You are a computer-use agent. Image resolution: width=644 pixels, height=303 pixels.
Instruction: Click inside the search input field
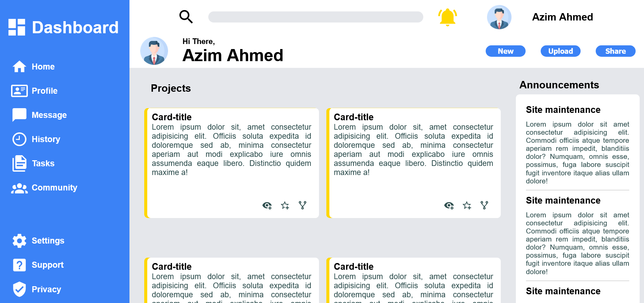pyautogui.click(x=315, y=17)
